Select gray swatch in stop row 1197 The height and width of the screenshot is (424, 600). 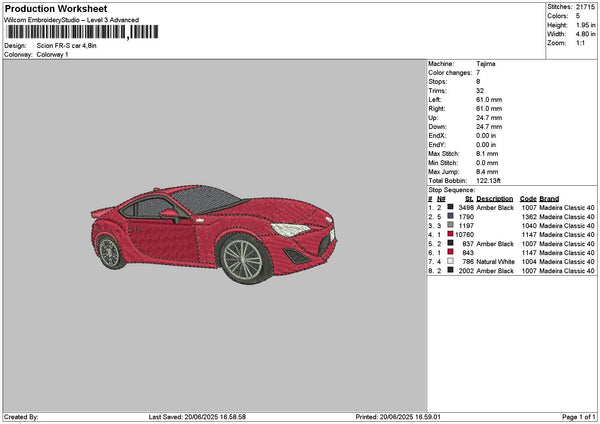click(x=450, y=225)
